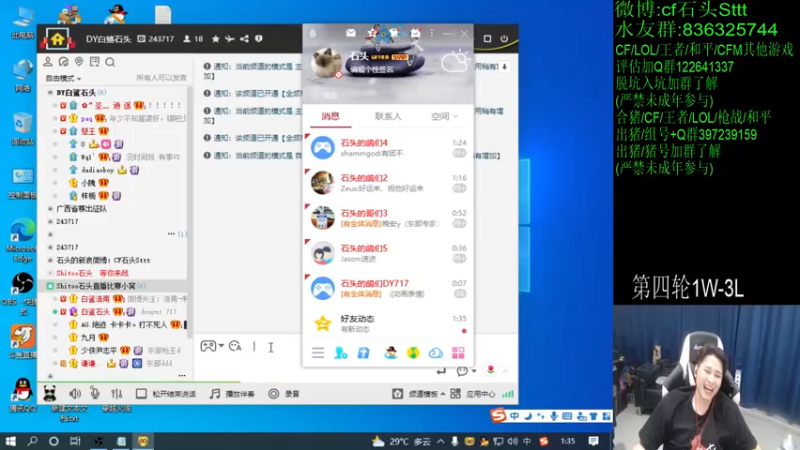This screenshot has width=800, height=450.
Task: Open the user profile icon in YY sidebar toolbar
Action: pyautogui.click(x=48, y=62)
